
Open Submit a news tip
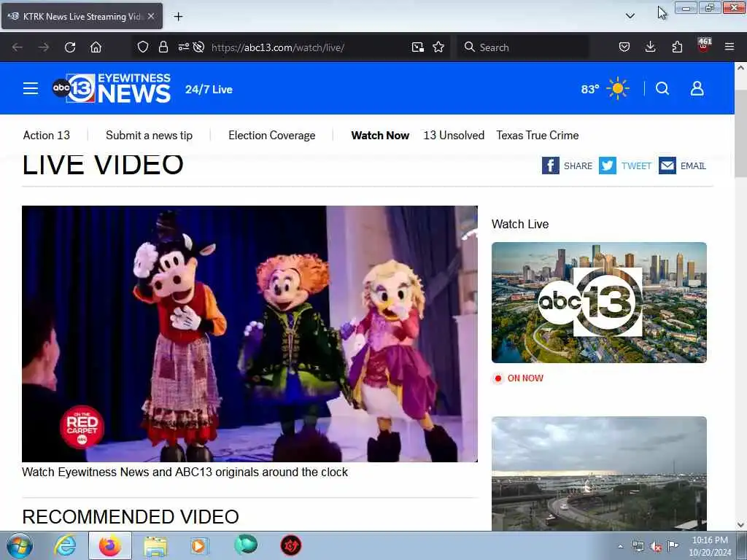[x=149, y=135]
